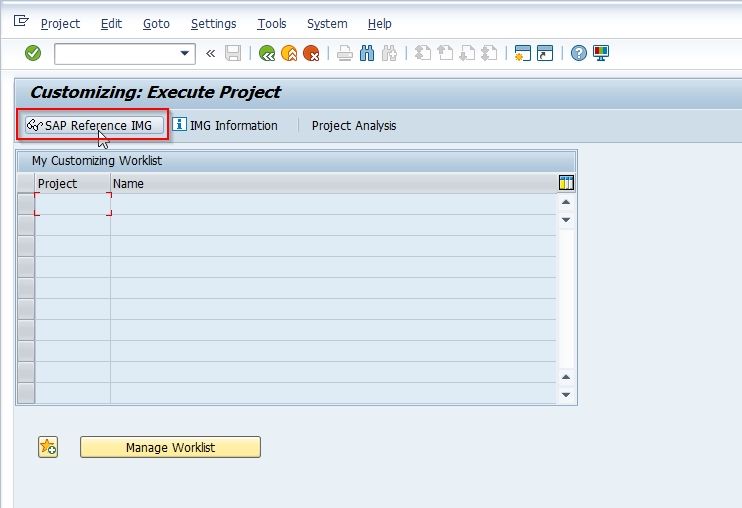Open the Tools menu
This screenshot has height=508, width=742.
tap(272, 24)
